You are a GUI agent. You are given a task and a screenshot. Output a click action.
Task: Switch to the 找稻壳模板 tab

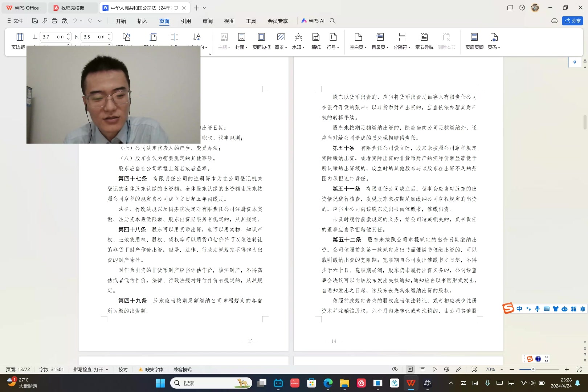click(x=73, y=8)
